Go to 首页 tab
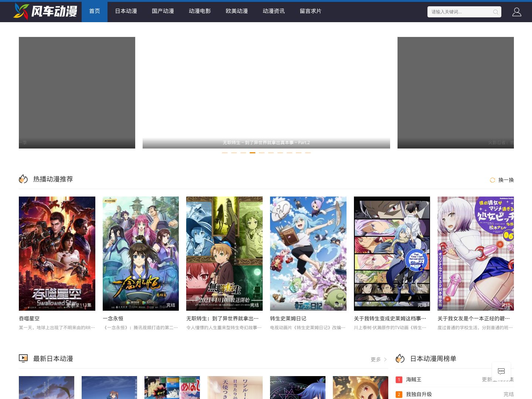The width and height of the screenshot is (532, 399). [x=95, y=11]
